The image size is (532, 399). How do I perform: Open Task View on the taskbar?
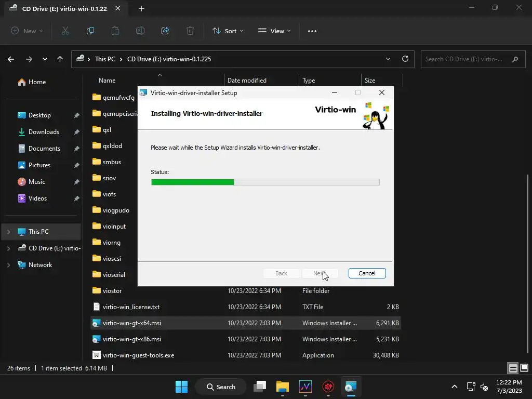coord(260,387)
